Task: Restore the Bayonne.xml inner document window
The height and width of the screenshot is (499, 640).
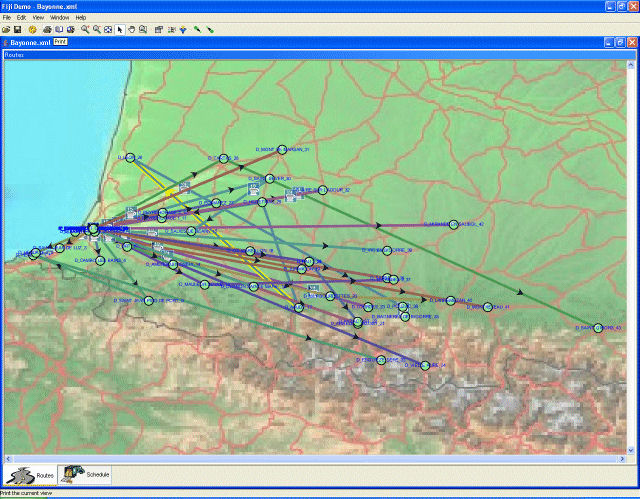Action: 618,44
